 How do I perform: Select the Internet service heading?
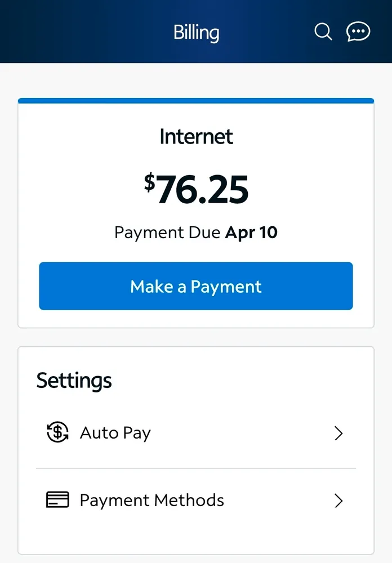pos(196,137)
